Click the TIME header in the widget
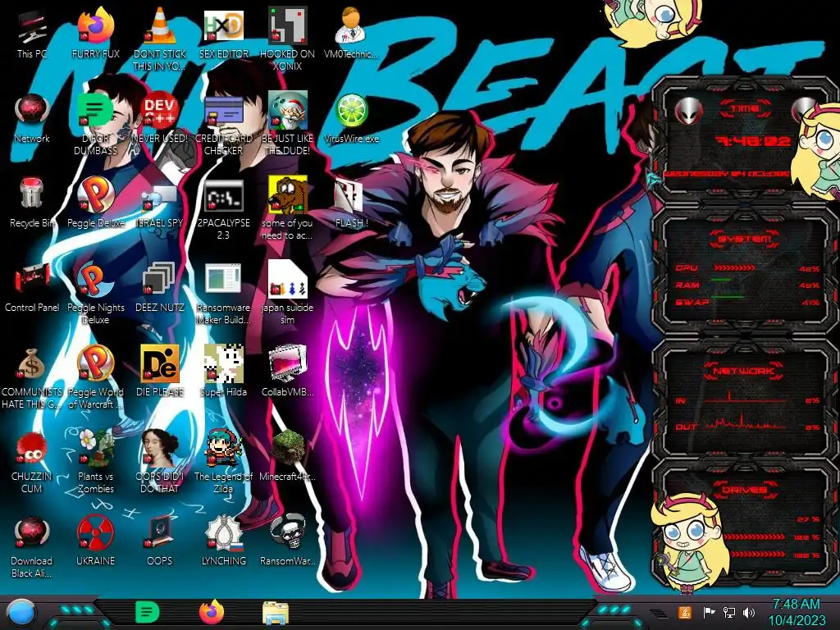 point(745,109)
